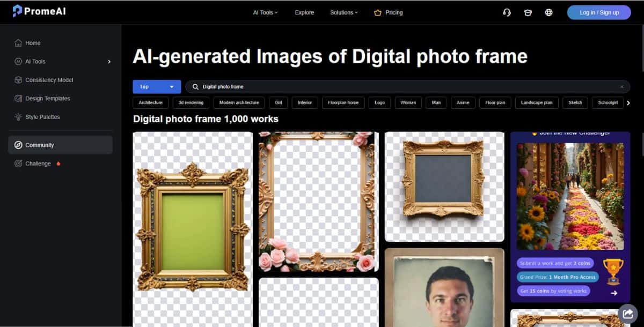Image resolution: width=644 pixels, height=327 pixels.
Task: Click the Style Palettes lightbulb icon
Action: 18,117
